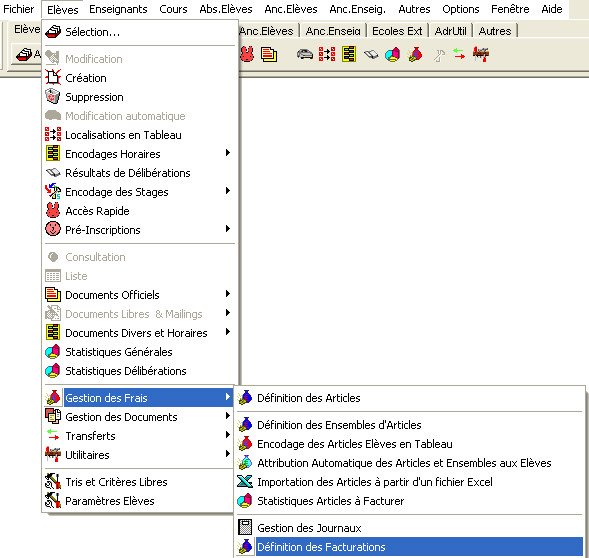
Task: Open the Autres menu in menu bar
Action: (x=414, y=9)
